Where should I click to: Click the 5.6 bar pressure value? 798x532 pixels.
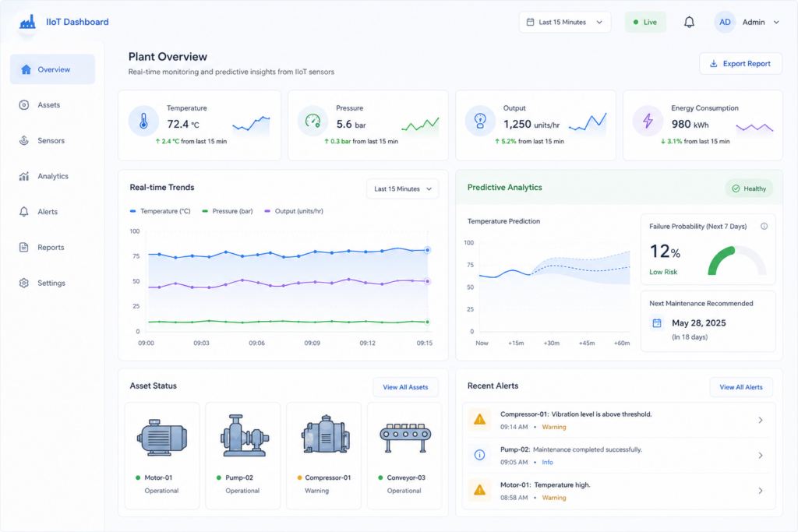[351, 124]
